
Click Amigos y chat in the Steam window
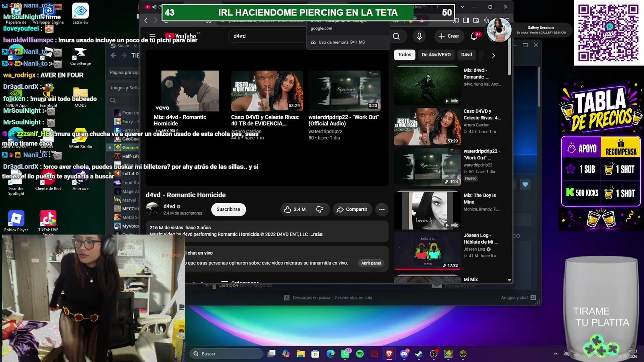pos(518,298)
